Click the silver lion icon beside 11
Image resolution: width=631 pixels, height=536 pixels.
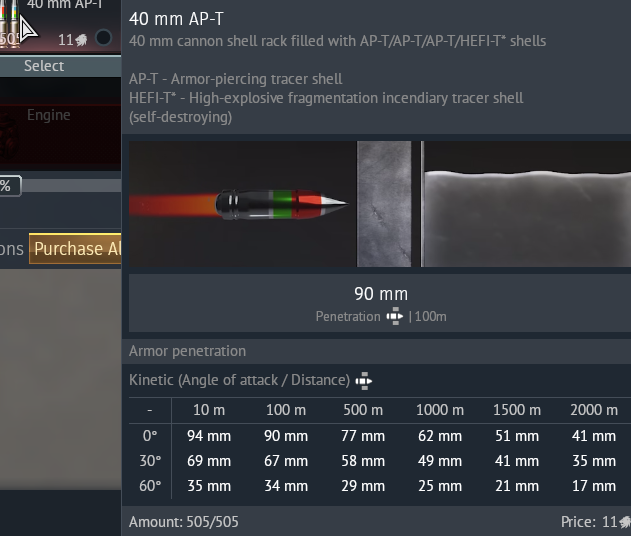(81, 40)
